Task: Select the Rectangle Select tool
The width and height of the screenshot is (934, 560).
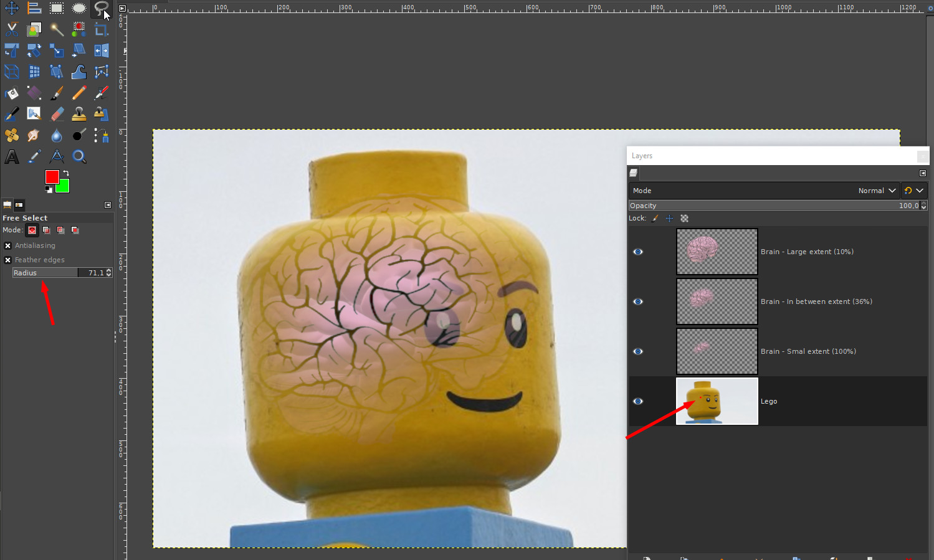Action: coord(57,8)
